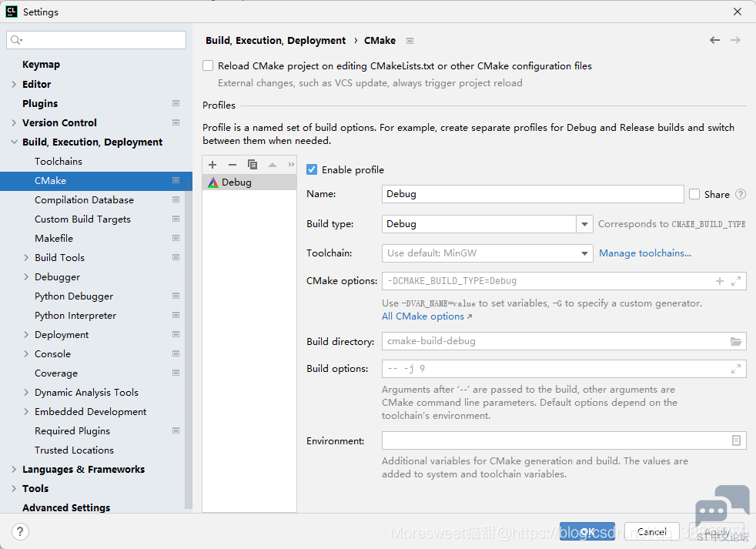Open Advanced Settings page
This screenshot has width=756, height=549.
(66, 507)
